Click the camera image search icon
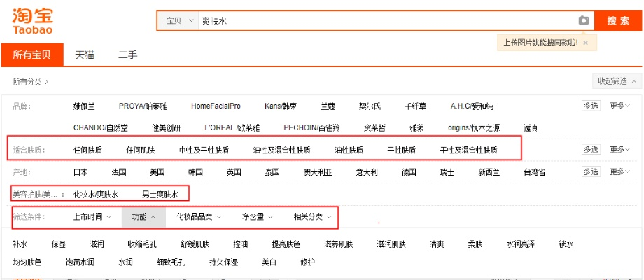Viewport: 644px width, 280px height. click(x=583, y=21)
